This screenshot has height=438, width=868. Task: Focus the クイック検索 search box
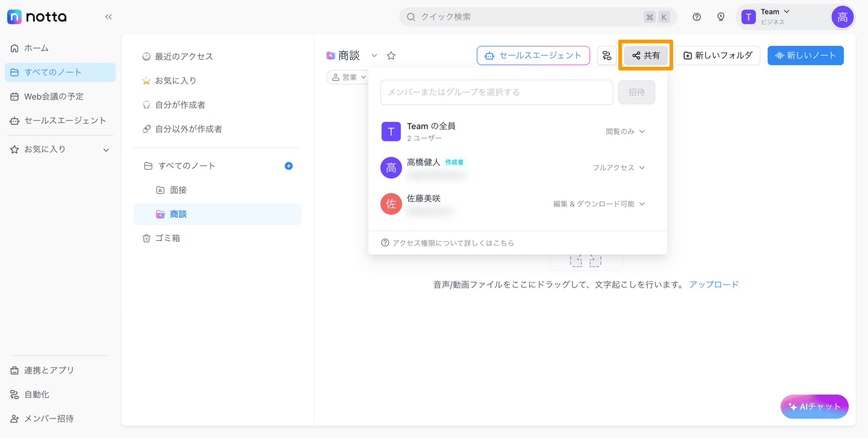click(538, 17)
